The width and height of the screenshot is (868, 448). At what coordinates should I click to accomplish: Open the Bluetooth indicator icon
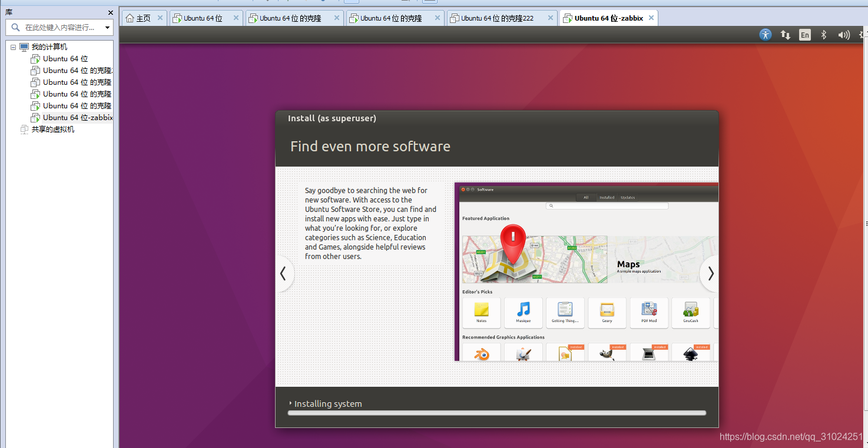click(x=824, y=35)
